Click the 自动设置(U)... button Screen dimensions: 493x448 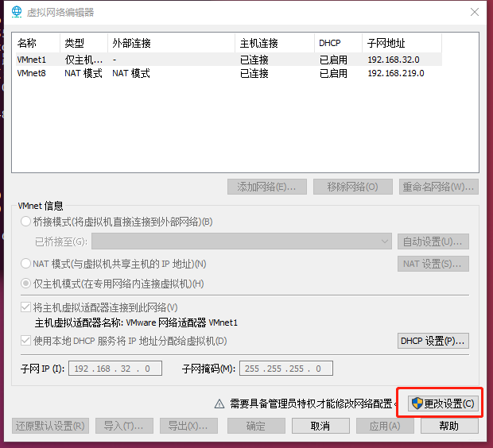point(433,241)
